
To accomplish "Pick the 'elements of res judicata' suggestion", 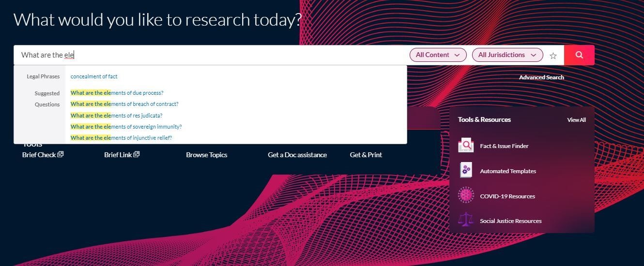I will pyautogui.click(x=116, y=116).
